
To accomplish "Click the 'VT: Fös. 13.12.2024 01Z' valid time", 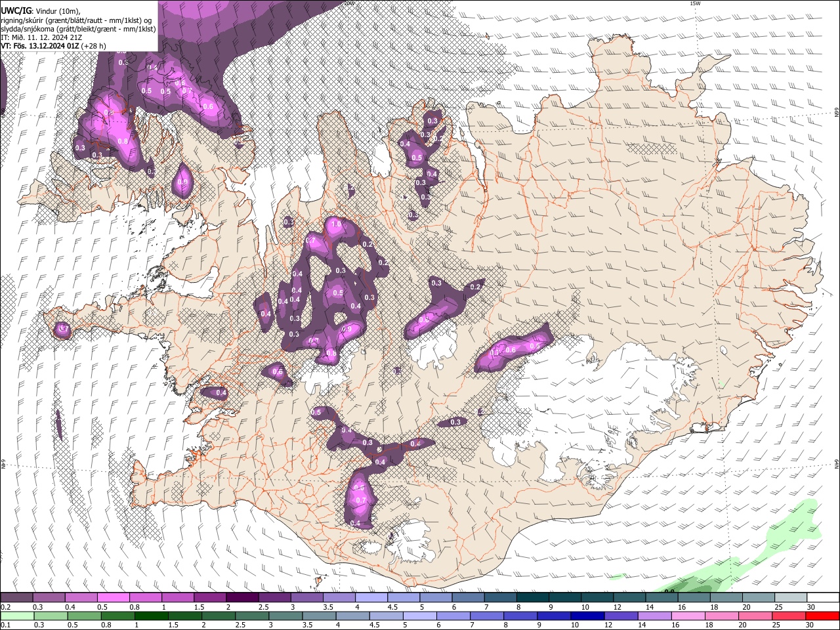I will pos(39,46).
